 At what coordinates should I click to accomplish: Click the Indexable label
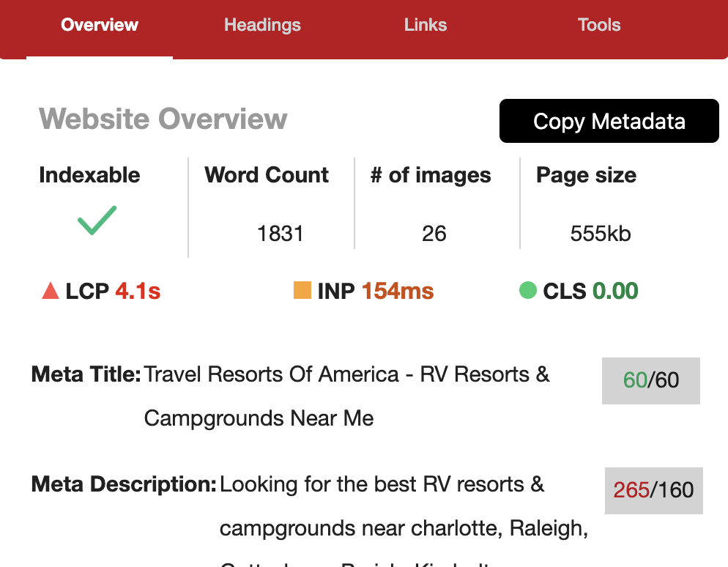tap(89, 175)
